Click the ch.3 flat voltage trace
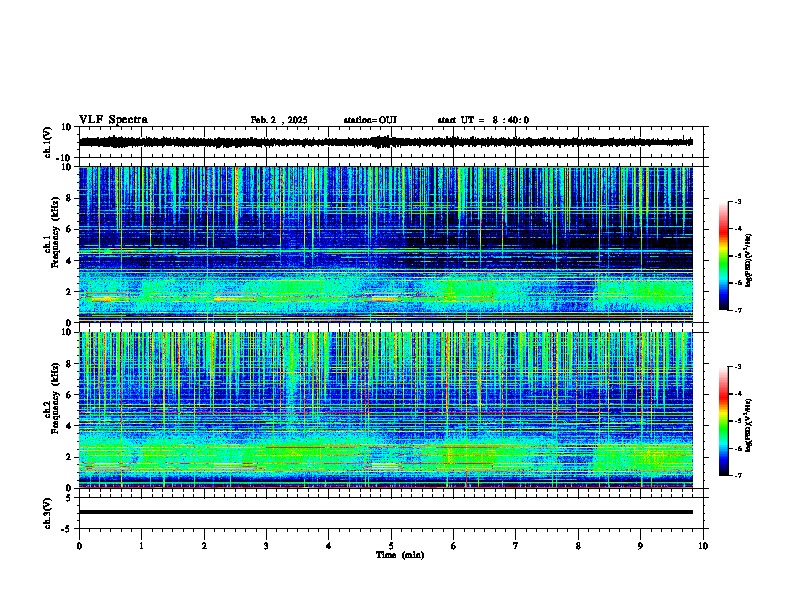The width and height of the screenshot is (792, 612). pyautogui.click(x=386, y=512)
